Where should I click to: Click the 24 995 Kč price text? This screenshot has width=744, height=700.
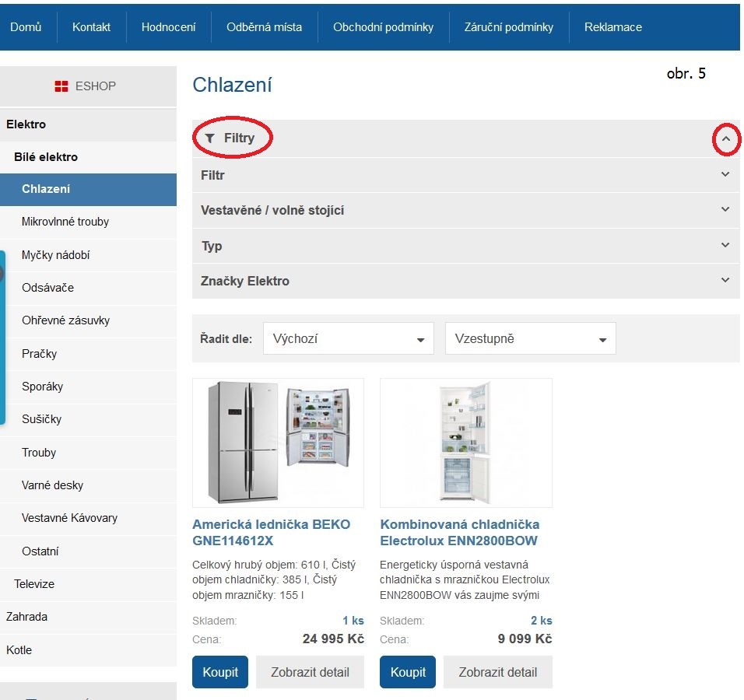333,639
